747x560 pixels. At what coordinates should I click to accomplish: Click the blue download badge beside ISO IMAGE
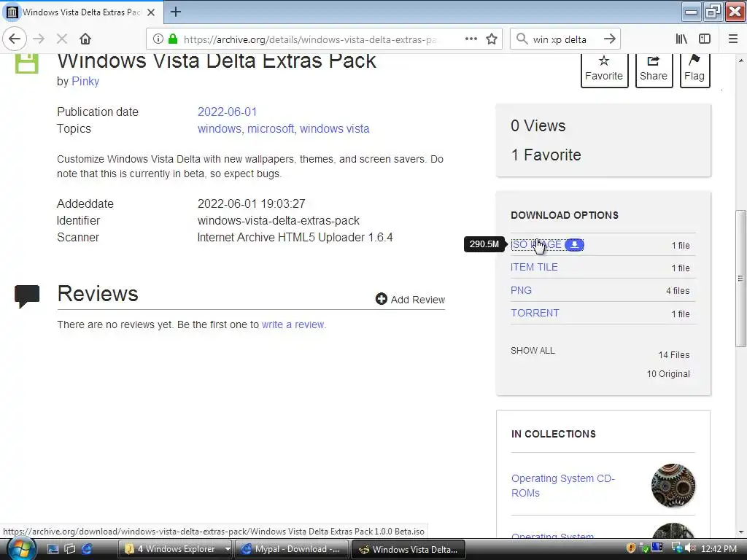tap(574, 245)
